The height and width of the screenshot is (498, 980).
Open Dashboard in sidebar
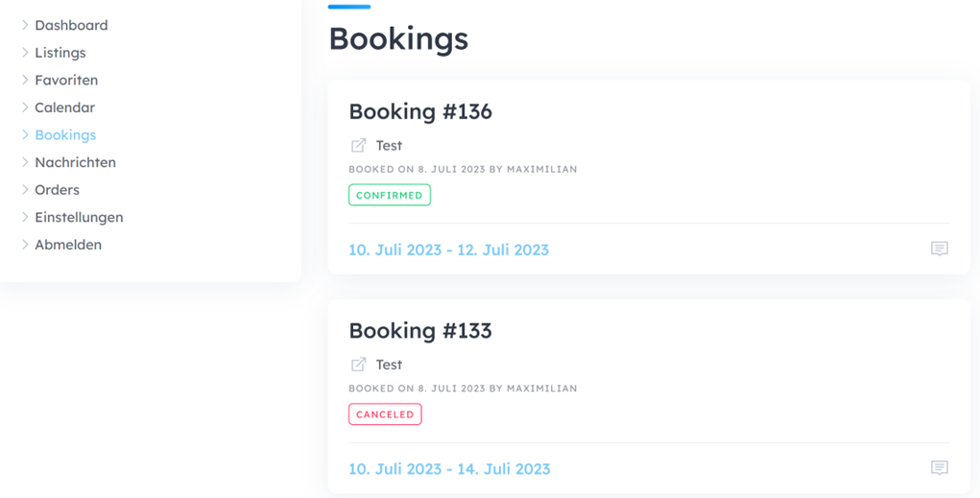(x=71, y=25)
